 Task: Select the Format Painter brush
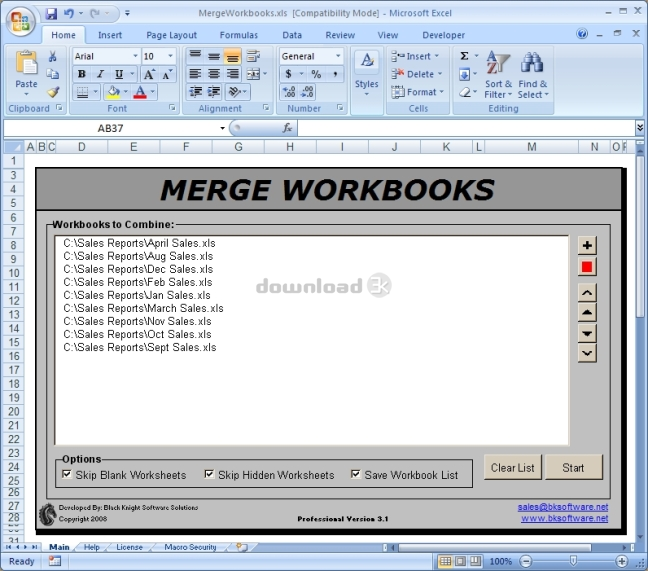(x=52, y=92)
